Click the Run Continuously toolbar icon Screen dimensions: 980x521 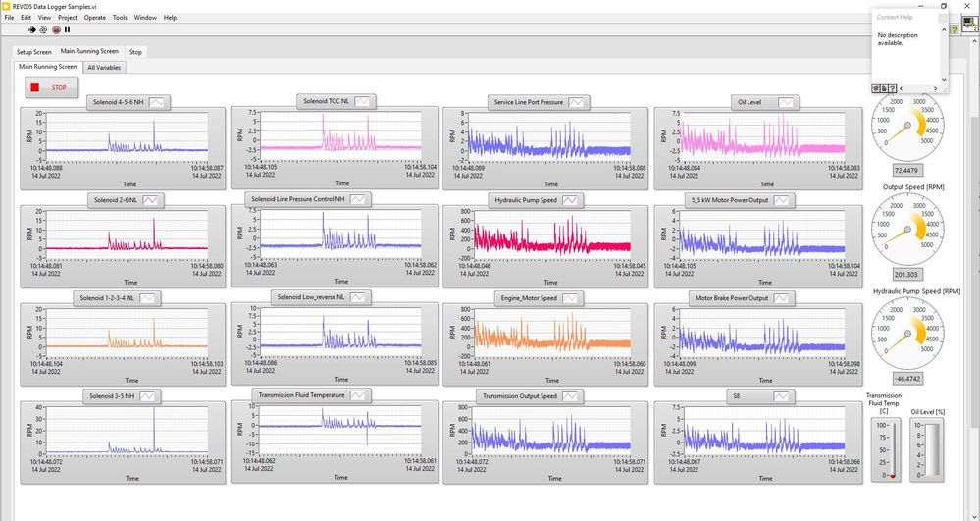[44, 29]
